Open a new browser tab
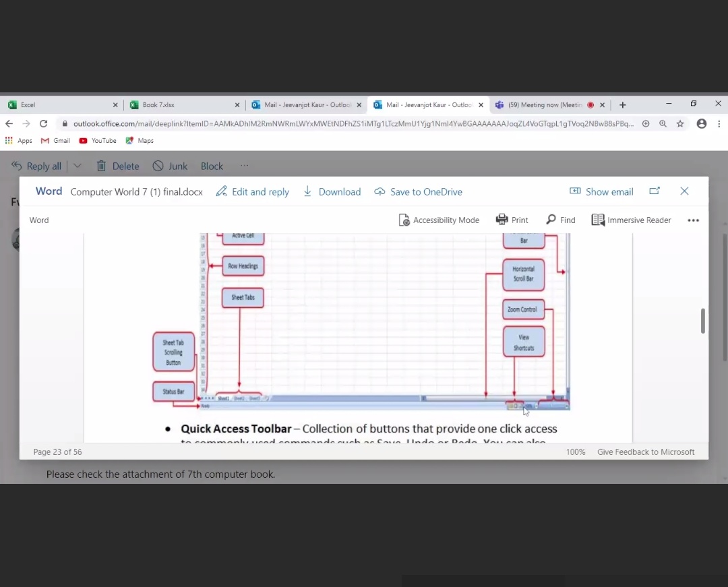This screenshot has width=728, height=587. click(623, 105)
